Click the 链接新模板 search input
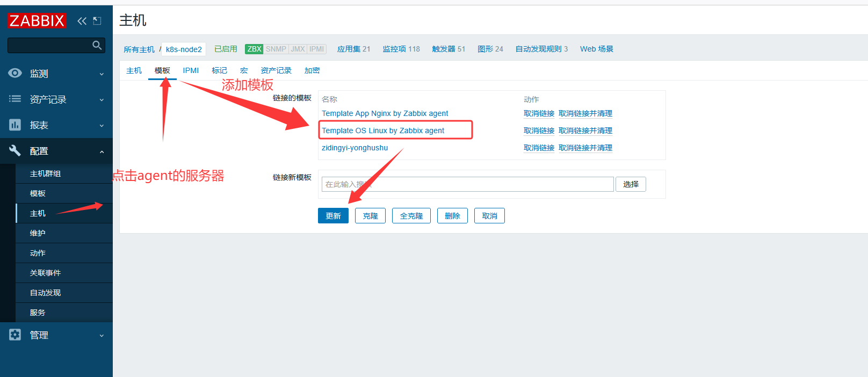Image resolution: width=868 pixels, height=377 pixels. (x=467, y=184)
